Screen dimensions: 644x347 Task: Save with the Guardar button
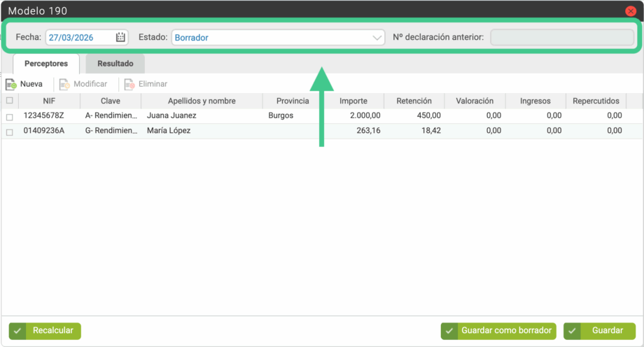tap(599, 331)
